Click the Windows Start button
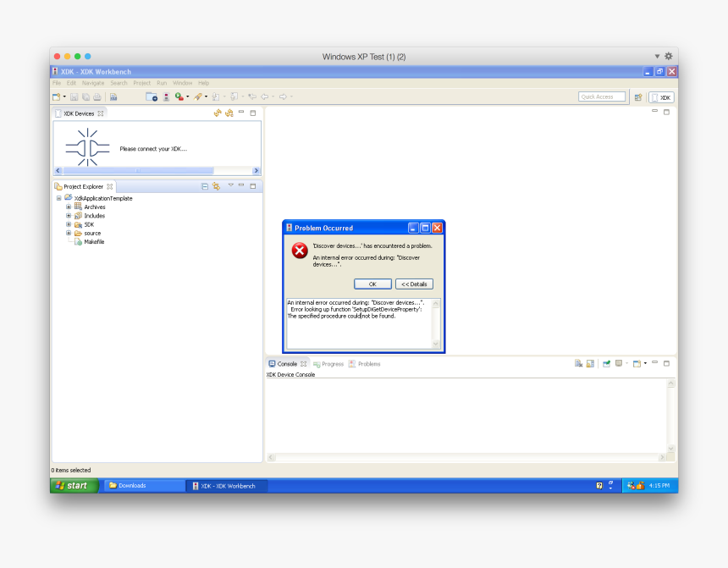 [x=74, y=486]
